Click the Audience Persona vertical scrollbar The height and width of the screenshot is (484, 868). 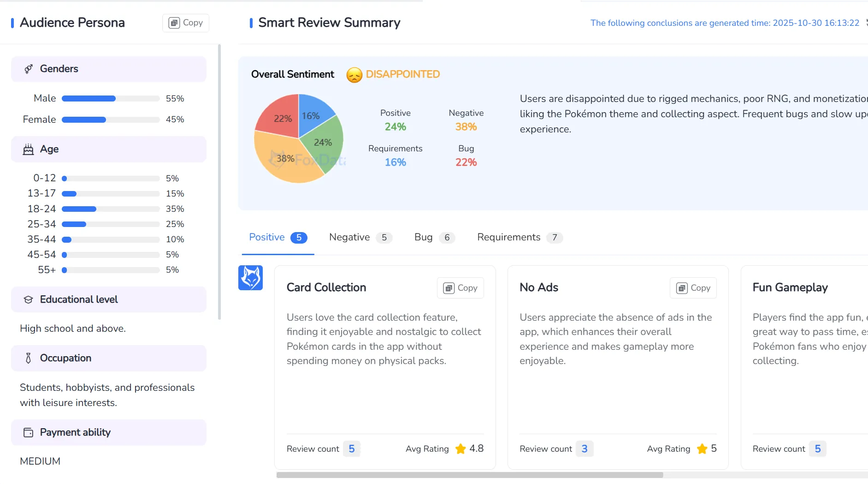219,182
